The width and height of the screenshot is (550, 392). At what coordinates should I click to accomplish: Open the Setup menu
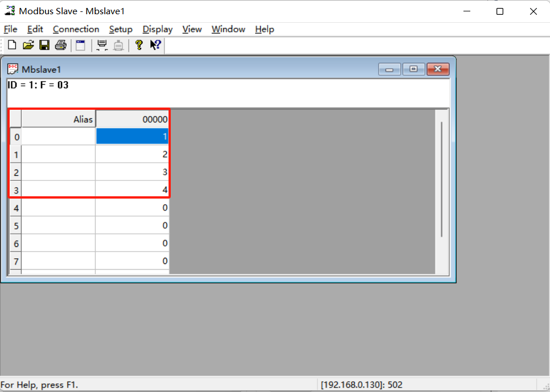click(x=121, y=29)
